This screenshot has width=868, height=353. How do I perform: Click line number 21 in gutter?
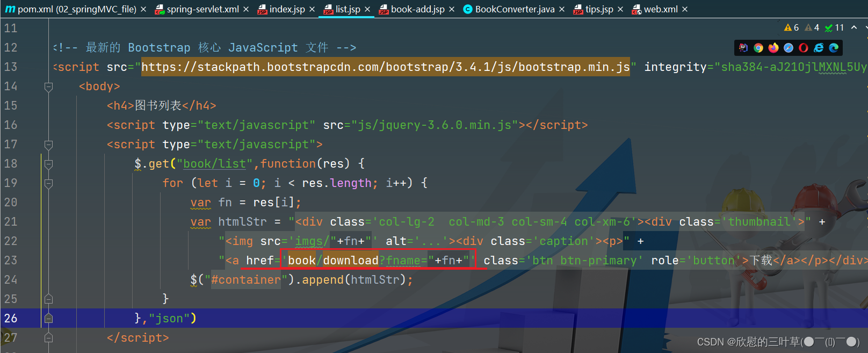click(x=11, y=222)
